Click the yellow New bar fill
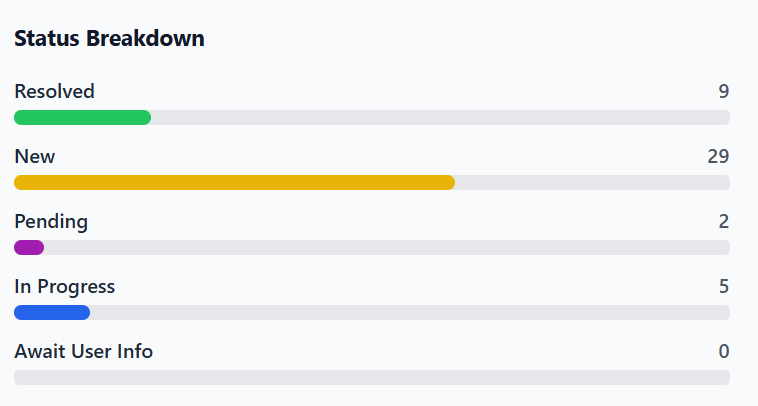The height and width of the screenshot is (406, 758). tap(234, 183)
